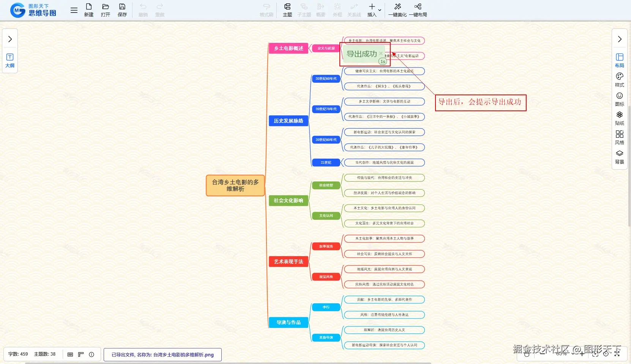The image size is (631, 364).
Task: Select the 艺术表现手法 branch node
Action: [x=289, y=262]
